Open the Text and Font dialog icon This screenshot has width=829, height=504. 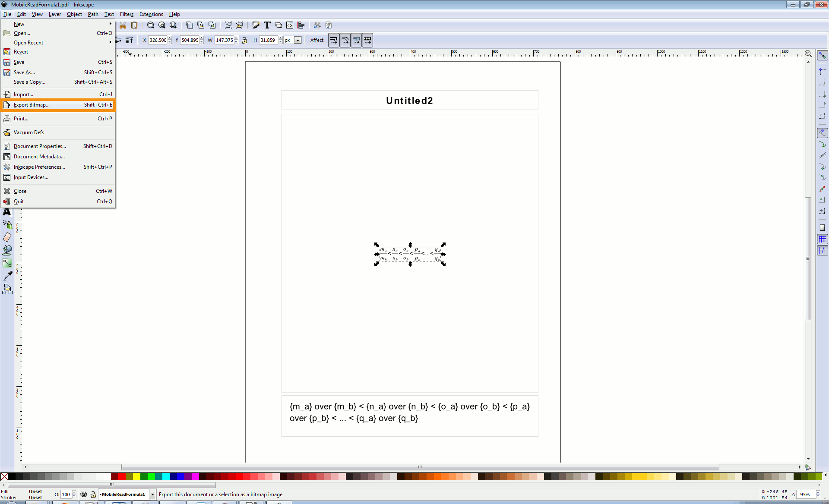[x=267, y=25]
